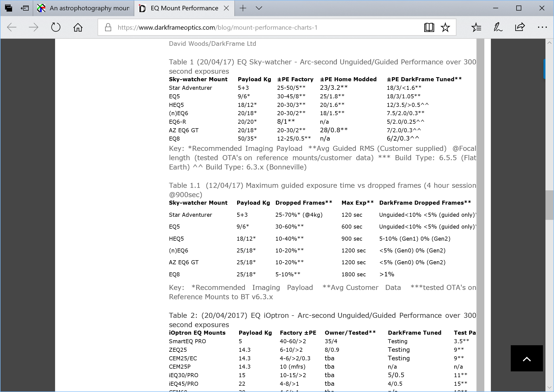
Task: Click the '5/0.5' DarkFrame Tuned value
Action: [x=396, y=375]
